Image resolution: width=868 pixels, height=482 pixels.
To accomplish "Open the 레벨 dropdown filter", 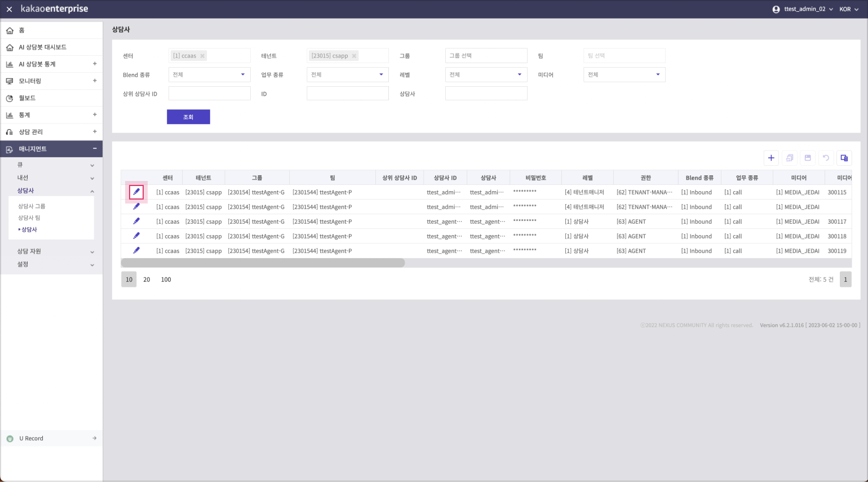I will [x=486, y=74].
